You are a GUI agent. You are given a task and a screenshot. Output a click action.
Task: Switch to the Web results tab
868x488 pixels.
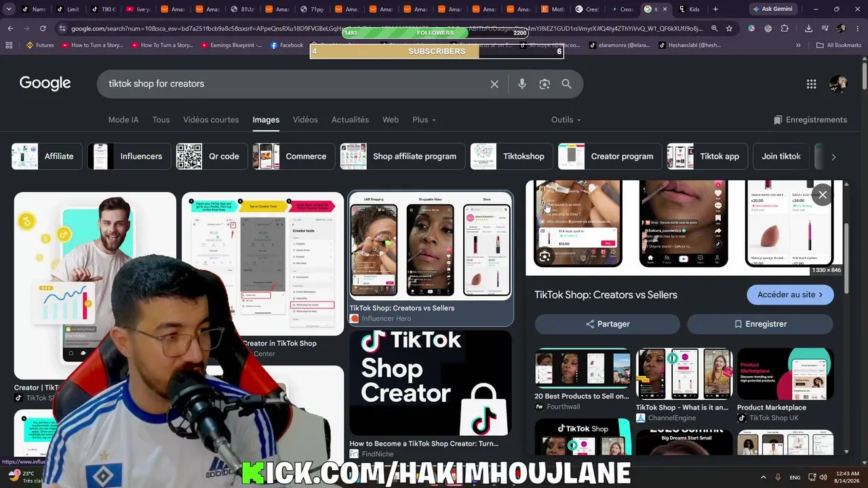391,120
